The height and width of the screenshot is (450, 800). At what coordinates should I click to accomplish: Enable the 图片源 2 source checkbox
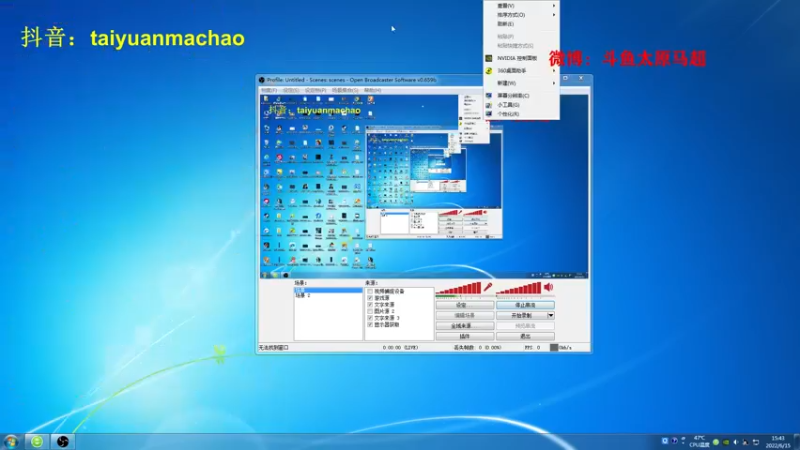tap(370, 311)
